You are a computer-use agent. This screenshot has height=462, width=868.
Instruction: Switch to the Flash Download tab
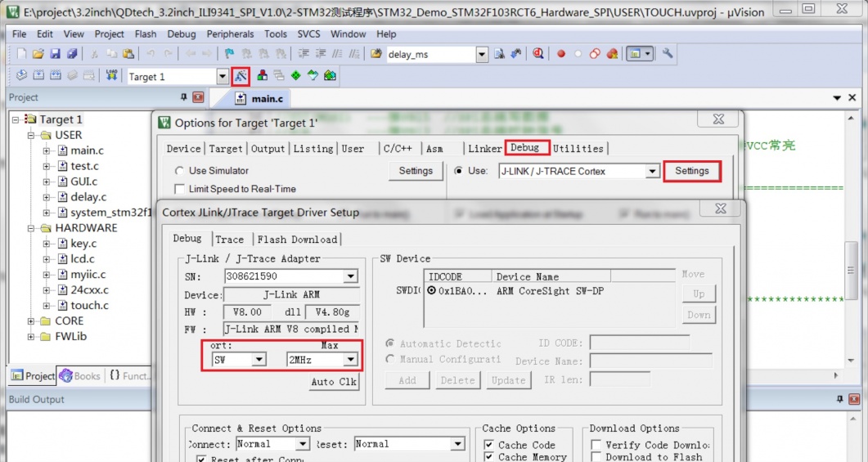click(297, 240)
